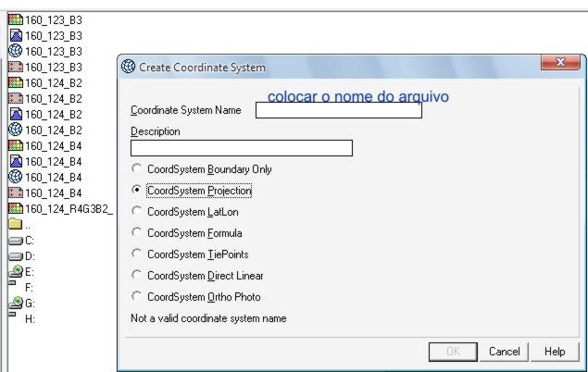Click blue triangle icon of 160_124_B2
Viewport: 588px width, 372px height.
pyautogui.click(x=15, y=114)
